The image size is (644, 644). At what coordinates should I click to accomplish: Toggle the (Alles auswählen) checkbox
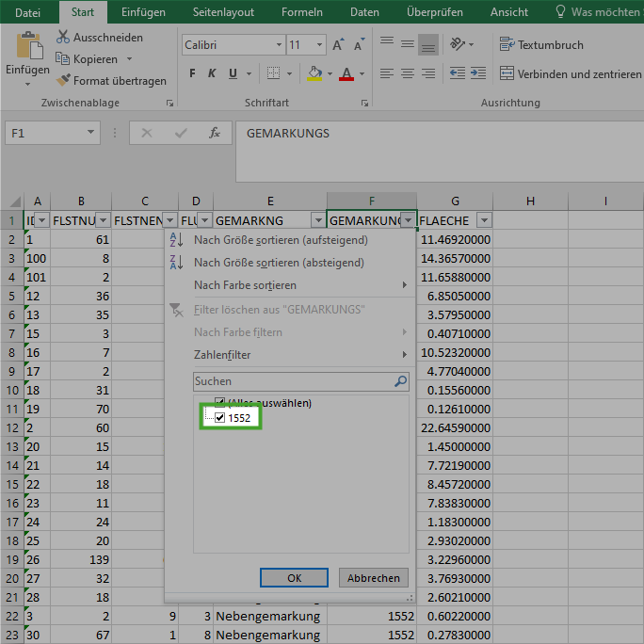pyautogui.click(x=220, y=403)
